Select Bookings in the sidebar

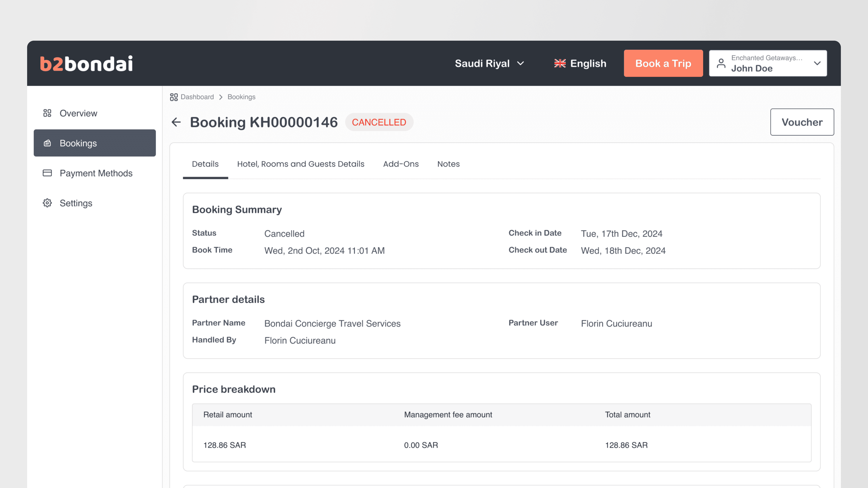point(95,143)
